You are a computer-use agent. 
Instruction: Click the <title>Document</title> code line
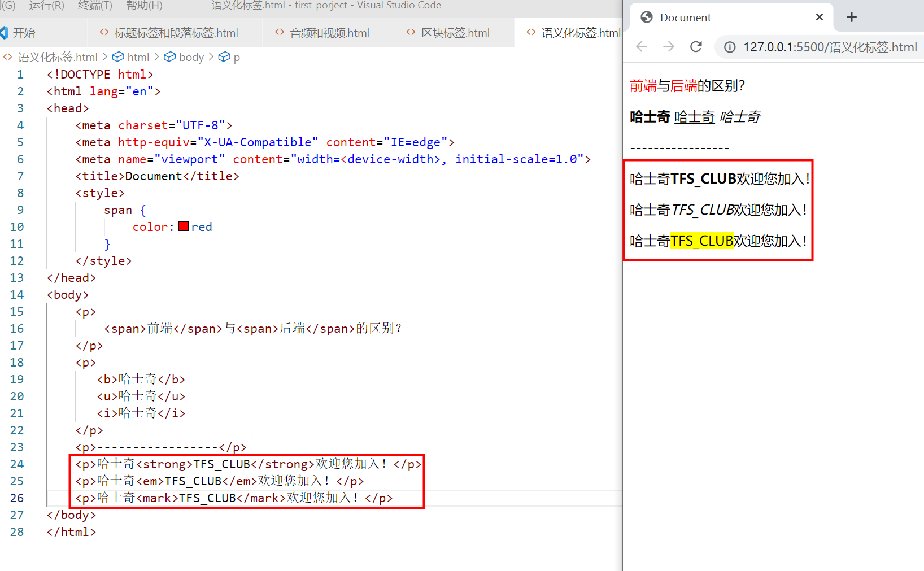(x=157, y=176)
